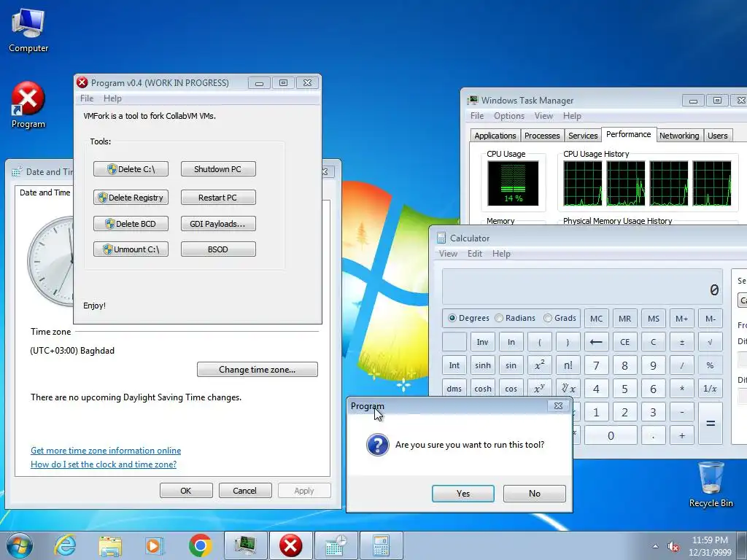Switch to Task Manager taskbar icon

click(245, 545)
